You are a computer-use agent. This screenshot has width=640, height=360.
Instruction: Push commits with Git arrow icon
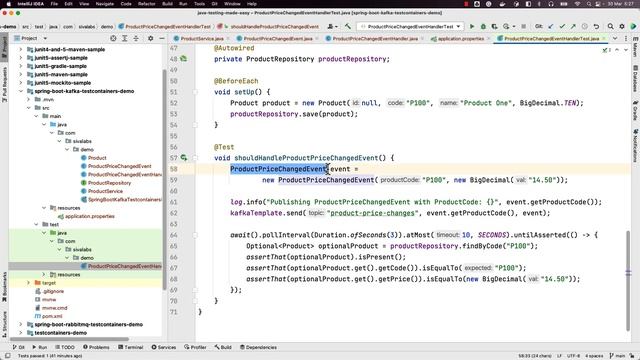pos(573,27)
